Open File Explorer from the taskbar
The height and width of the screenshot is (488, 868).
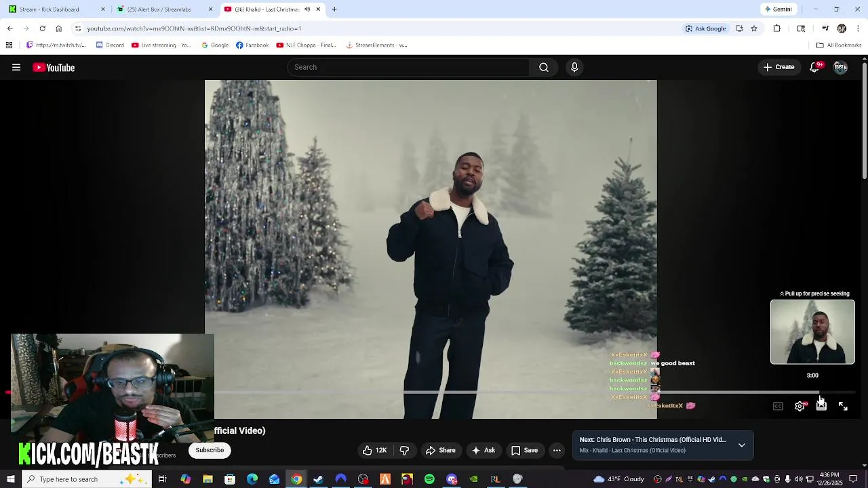pyautogui.click(x=208, y=479)
